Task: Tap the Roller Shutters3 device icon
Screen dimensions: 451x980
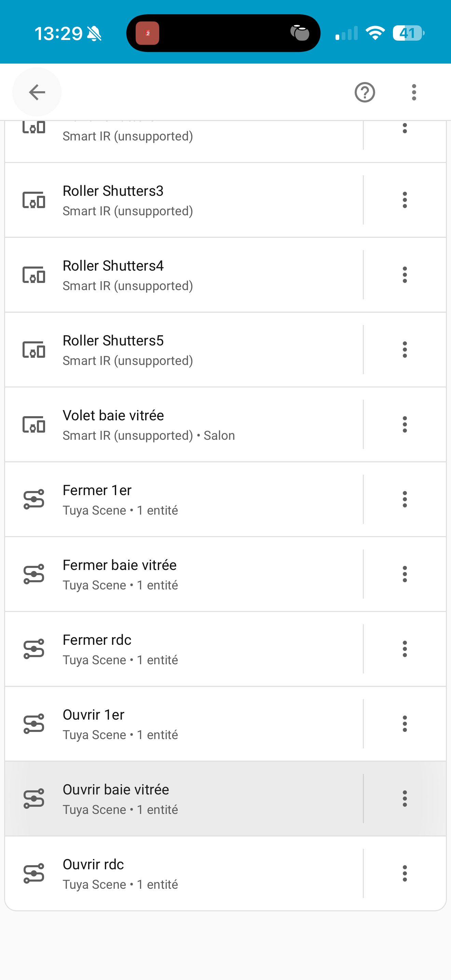Action: [34, 200]
